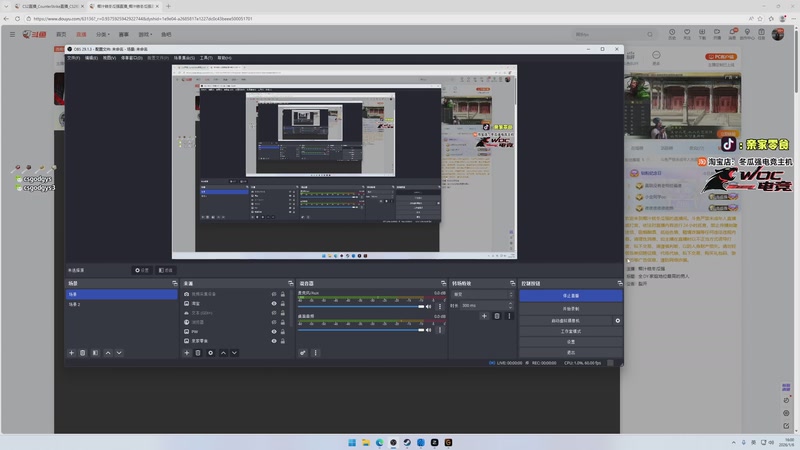
Task: Move source down in Sources toolbar
Action: (234, 353)
